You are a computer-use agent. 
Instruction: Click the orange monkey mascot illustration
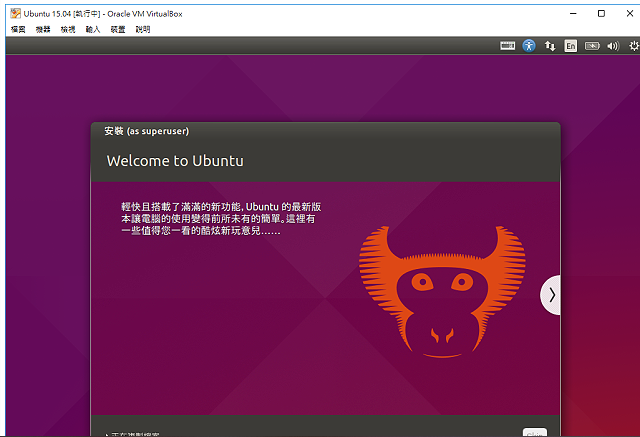click(x=442, y=292)
